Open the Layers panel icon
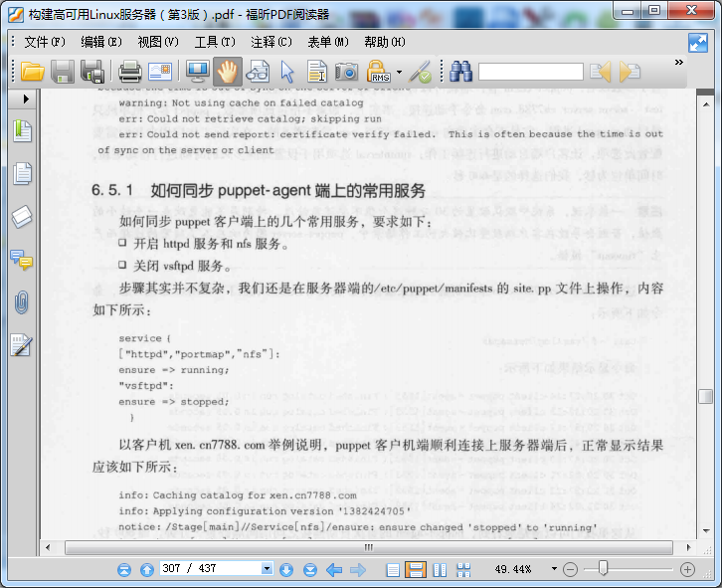Image resolution: width=722 pixels, height=588 pixels. point(22,217)
